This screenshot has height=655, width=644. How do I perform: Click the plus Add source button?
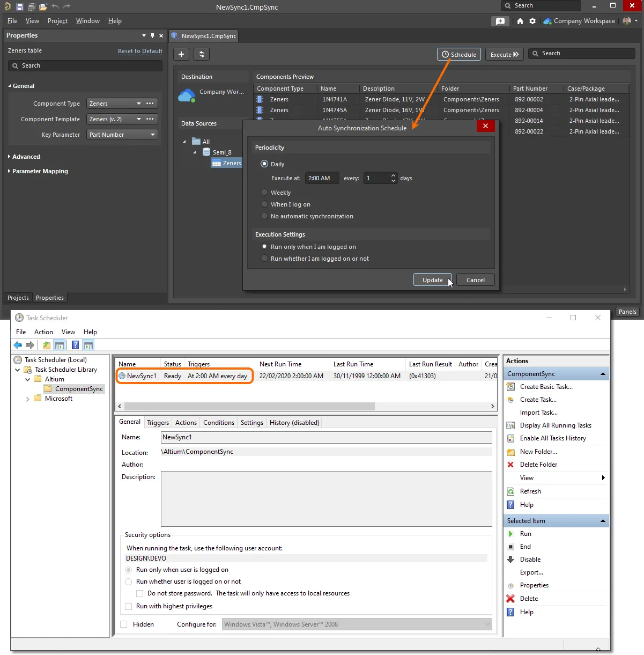click(181, 54)
